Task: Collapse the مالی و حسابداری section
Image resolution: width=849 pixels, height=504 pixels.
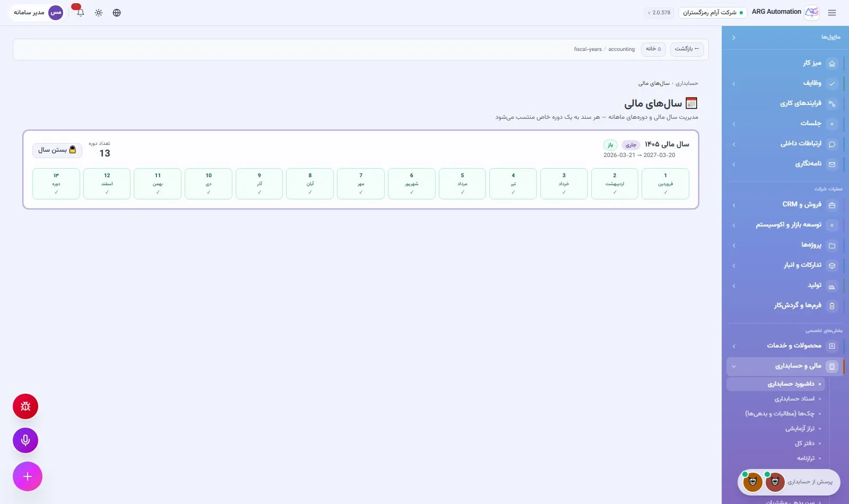Action: pyautogui.click(x=734, y=367)
